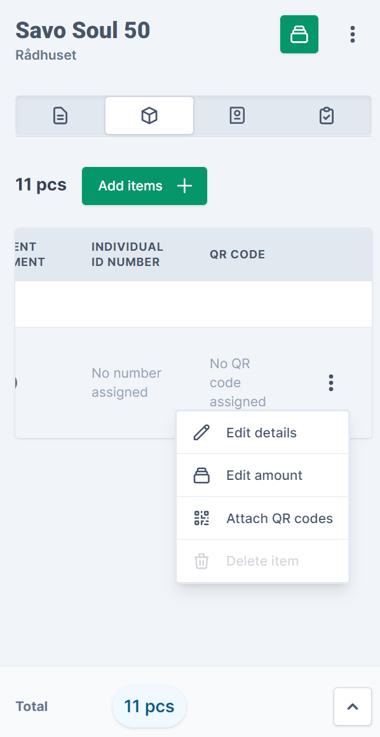Click the trash icon beside Delete item

tap(202, 561)
